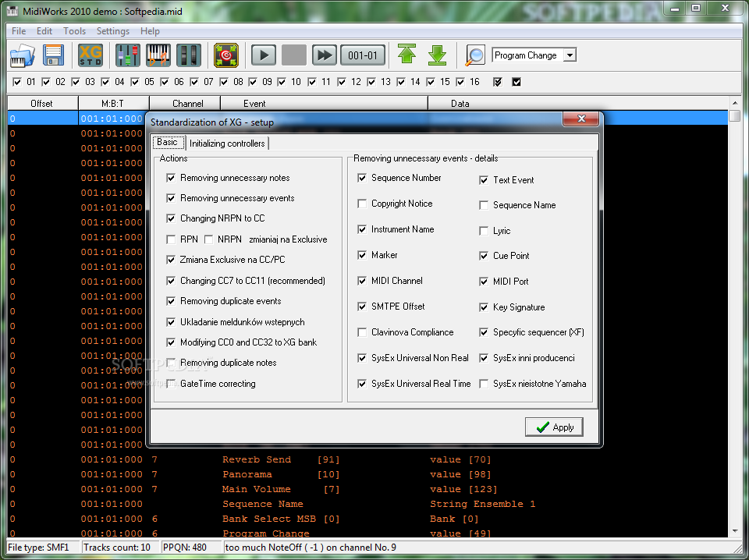Image resolution: width=749 pixels, height=560 pixels.
Task: Open the Program Change dropdown
Action: 570,55
